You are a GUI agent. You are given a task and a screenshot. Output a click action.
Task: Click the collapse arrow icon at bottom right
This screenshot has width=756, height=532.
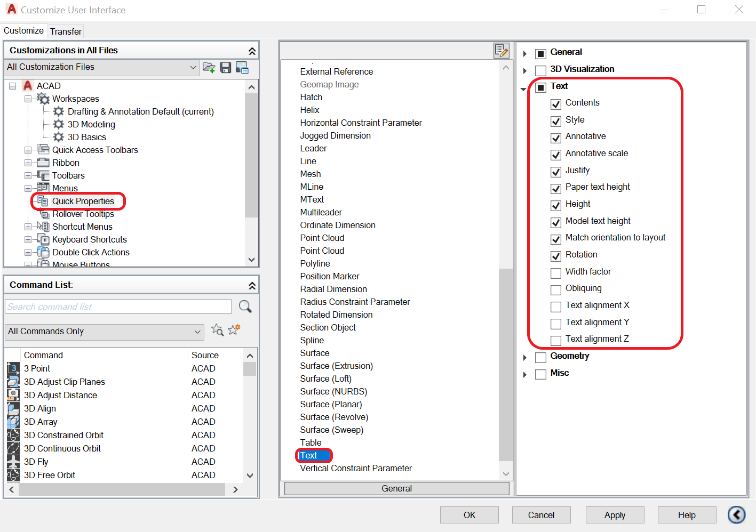[737, 515]
